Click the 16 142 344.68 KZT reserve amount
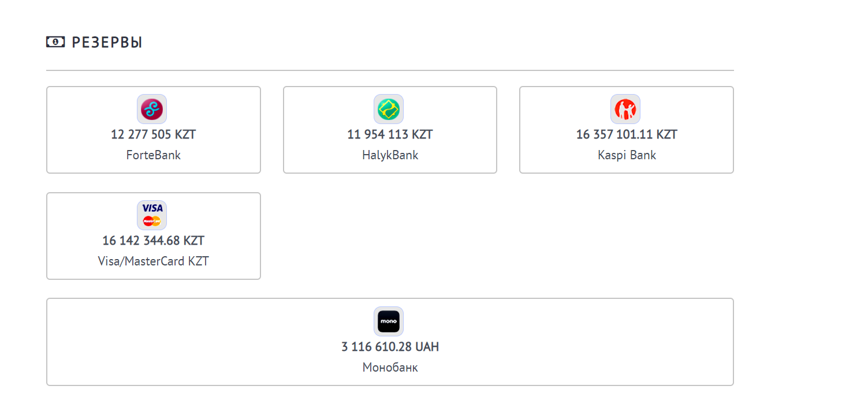 click(154, 241)
